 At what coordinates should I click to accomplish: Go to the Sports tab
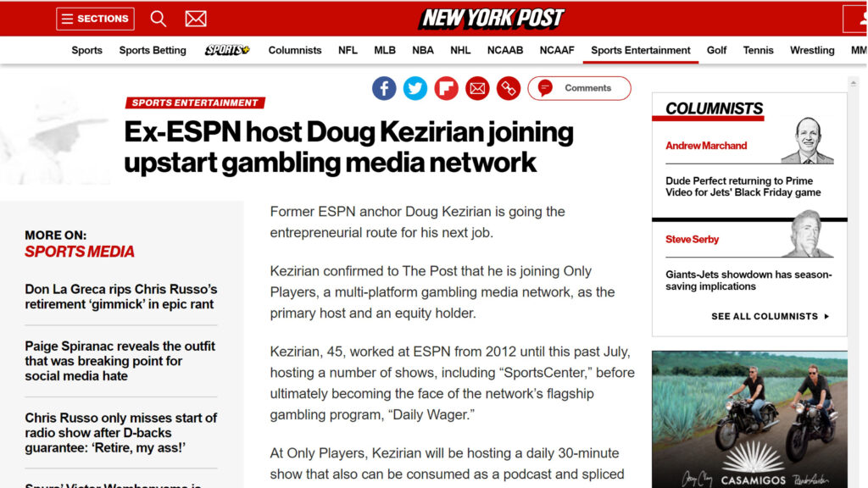[x=87, y=50]
